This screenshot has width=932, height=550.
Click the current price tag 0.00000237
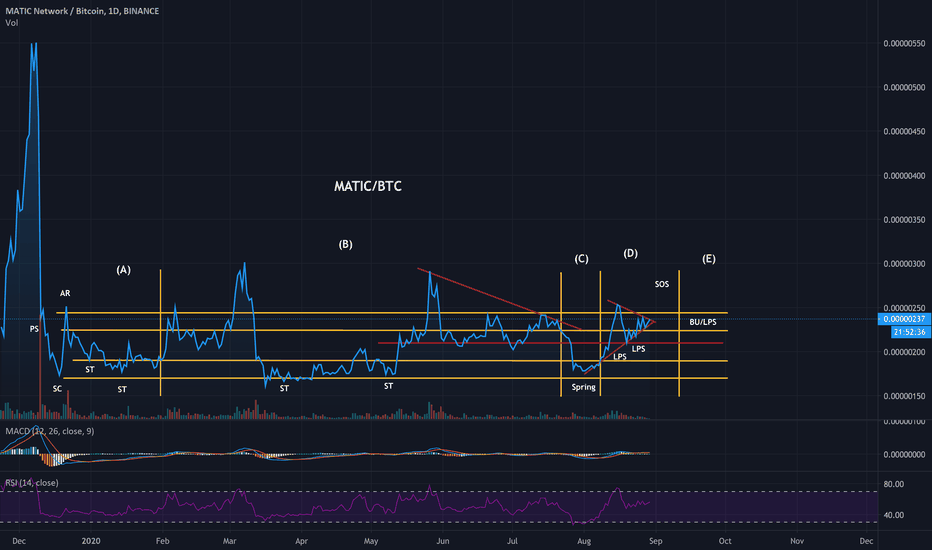click(904, 319)
